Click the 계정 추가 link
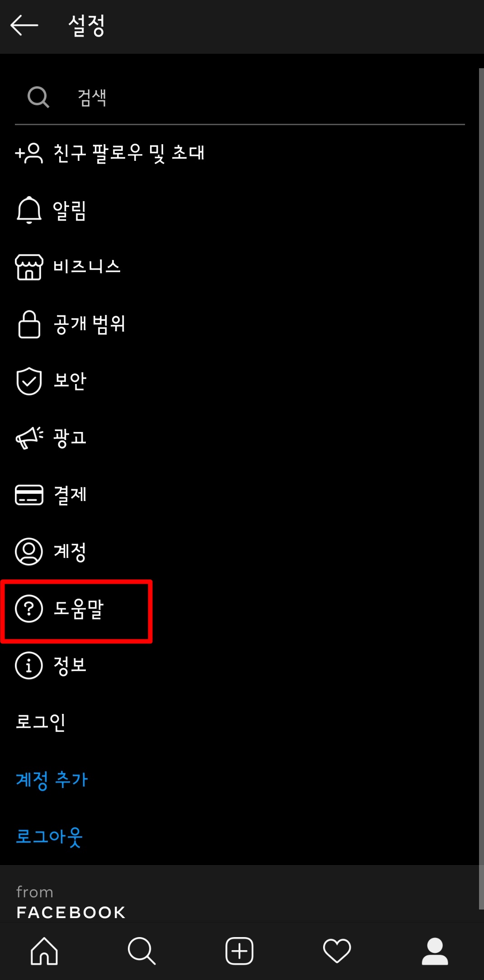 [52, 780]
